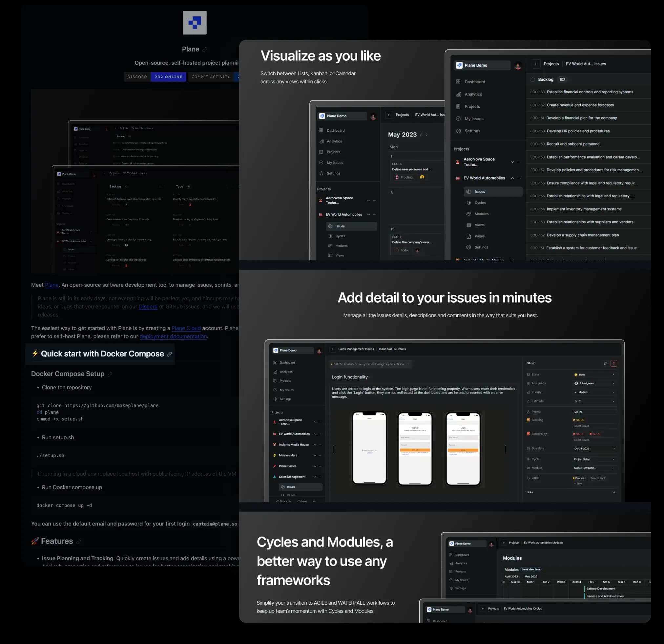Click the Battery Development Gantt bar
Screen dimensions: 664x644
click(600, 589)
